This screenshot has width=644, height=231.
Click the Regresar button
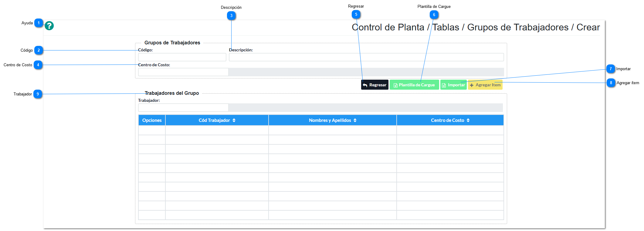(375, 85)
